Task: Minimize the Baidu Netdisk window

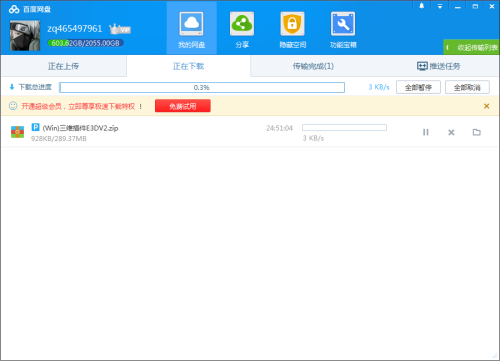Action: click(x=458, y=7)
